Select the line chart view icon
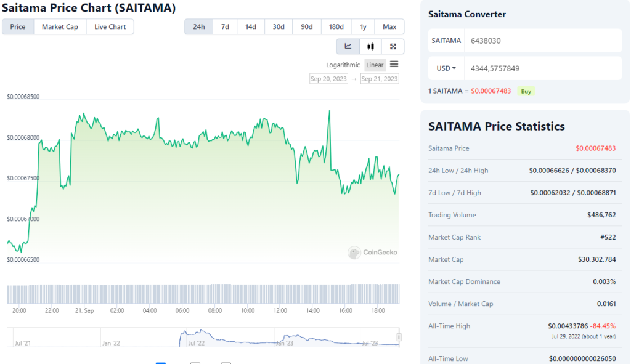This screenshot has width=631, height=364. [x=348, y=47]
